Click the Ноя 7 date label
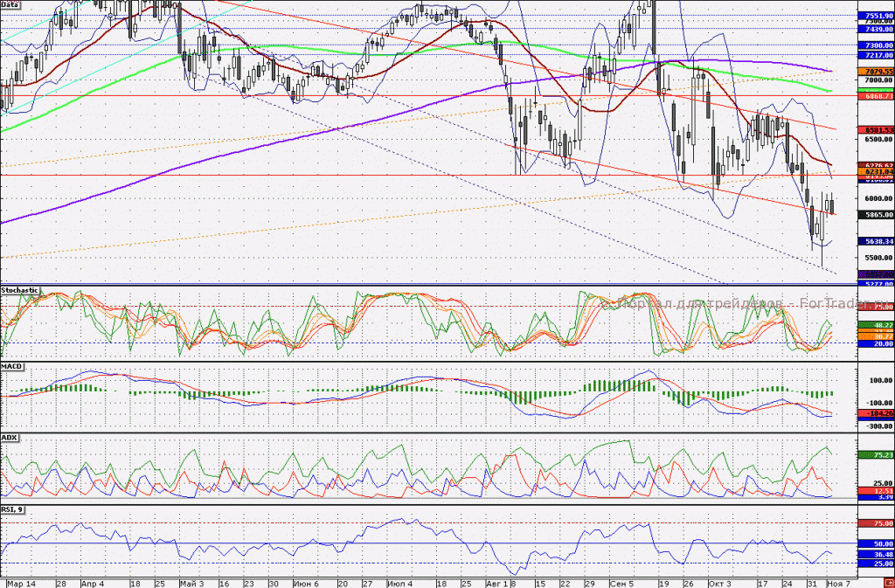 [838, 584]
